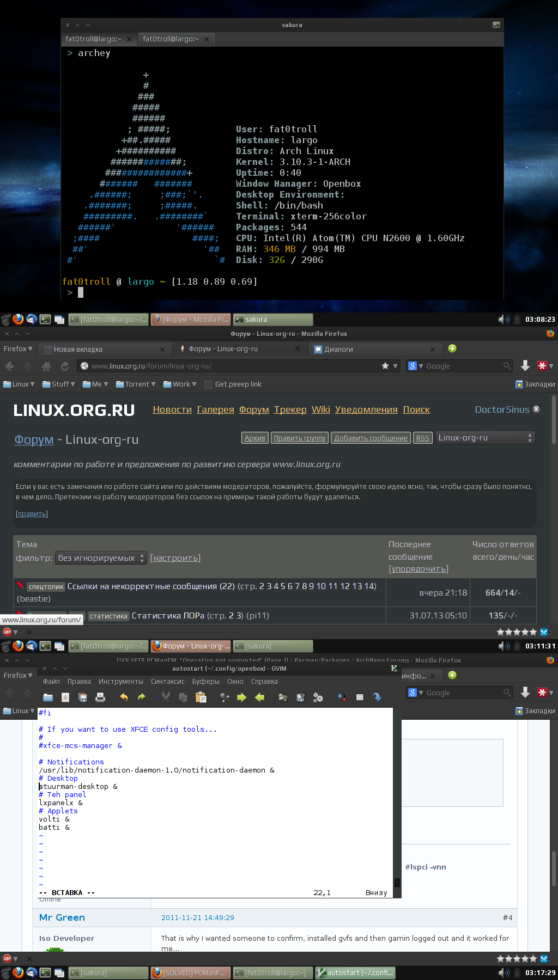Click 'sakura' taskbar button beside 03:08:23 clock
The height and width of the screenshot is (980, 558).
(x=273, y=320)
